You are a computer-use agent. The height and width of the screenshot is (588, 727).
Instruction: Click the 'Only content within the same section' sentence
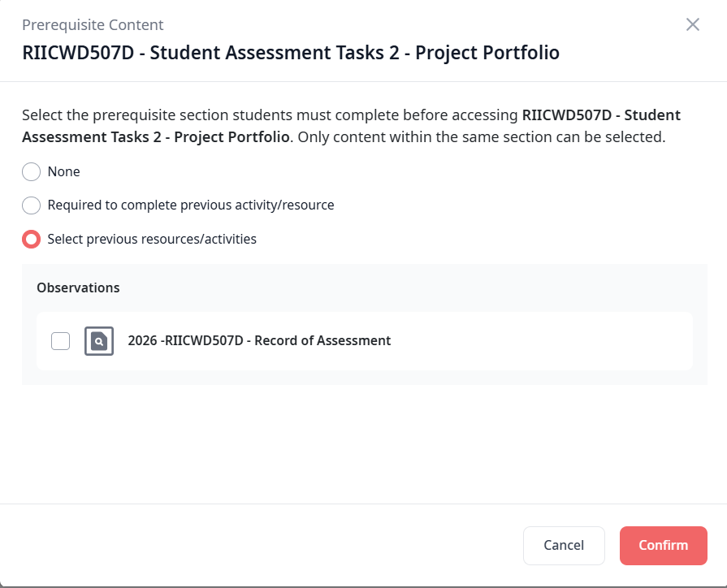pyautogui.click(x=481, y=137)
